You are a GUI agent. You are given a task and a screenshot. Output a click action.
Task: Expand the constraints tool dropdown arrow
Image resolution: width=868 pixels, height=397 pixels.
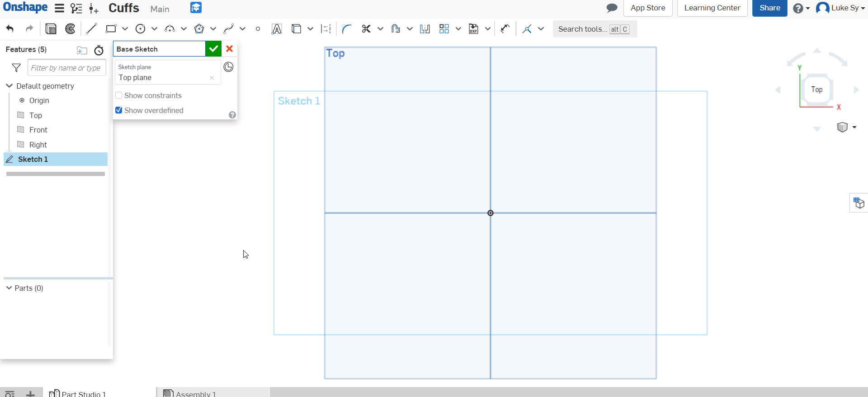541,29
